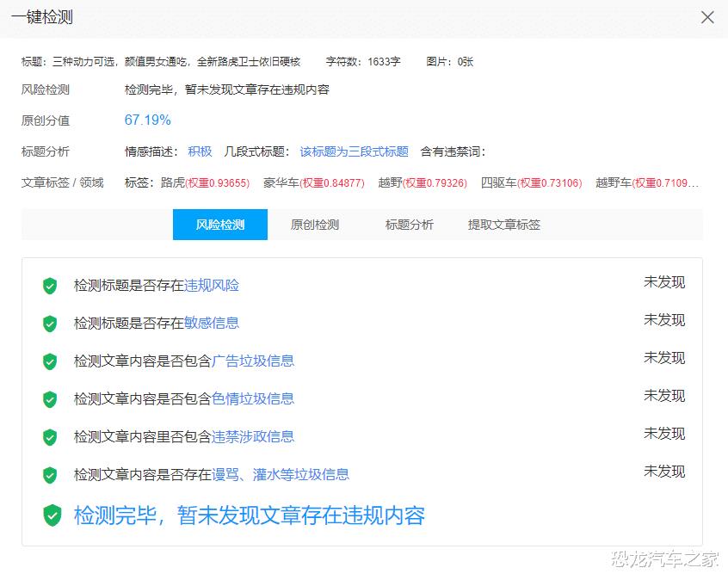Viewport: 728px width, 580px height.
Task: Close the 一键检测 dialog with X
Action: coord(707,18)
